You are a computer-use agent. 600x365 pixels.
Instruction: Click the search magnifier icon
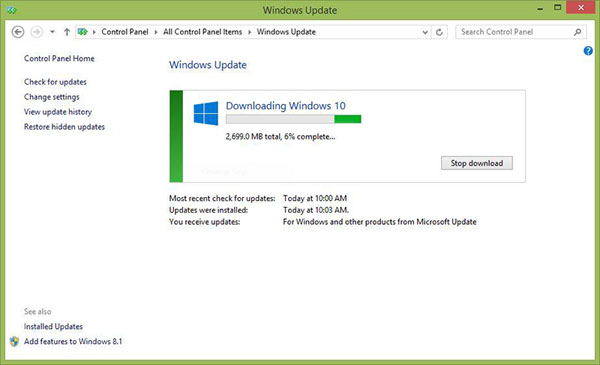[x=577, y=32]
